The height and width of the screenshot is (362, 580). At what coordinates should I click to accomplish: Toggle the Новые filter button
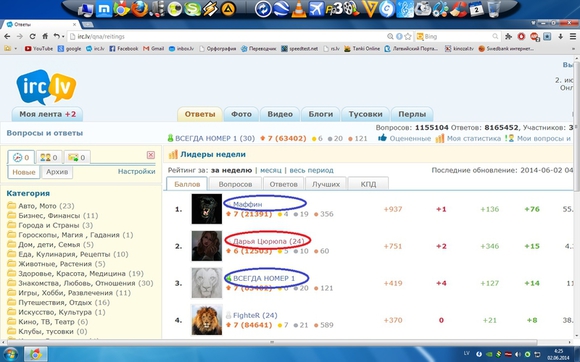click(x=24, y=172)
